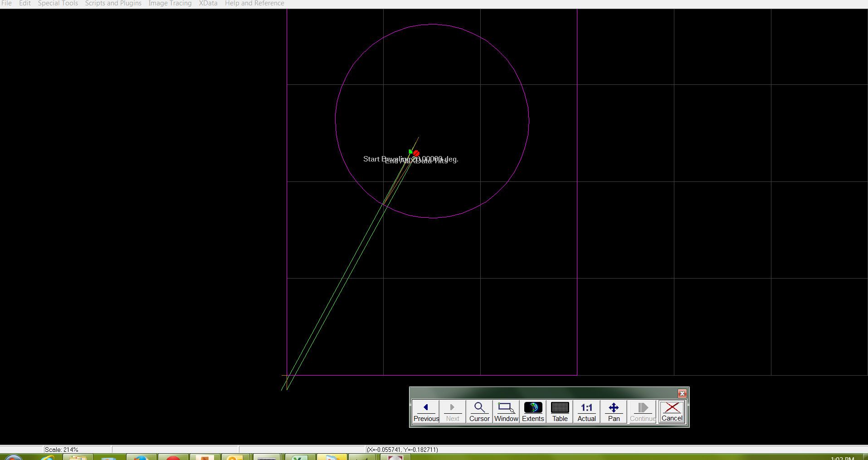Go to the Previous view

(425, 411)
